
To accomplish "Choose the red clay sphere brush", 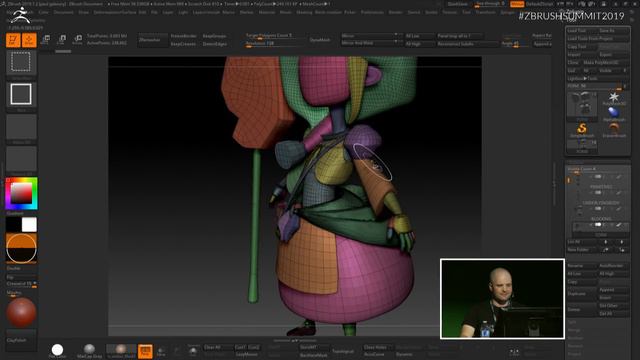I will pos(21,313).
